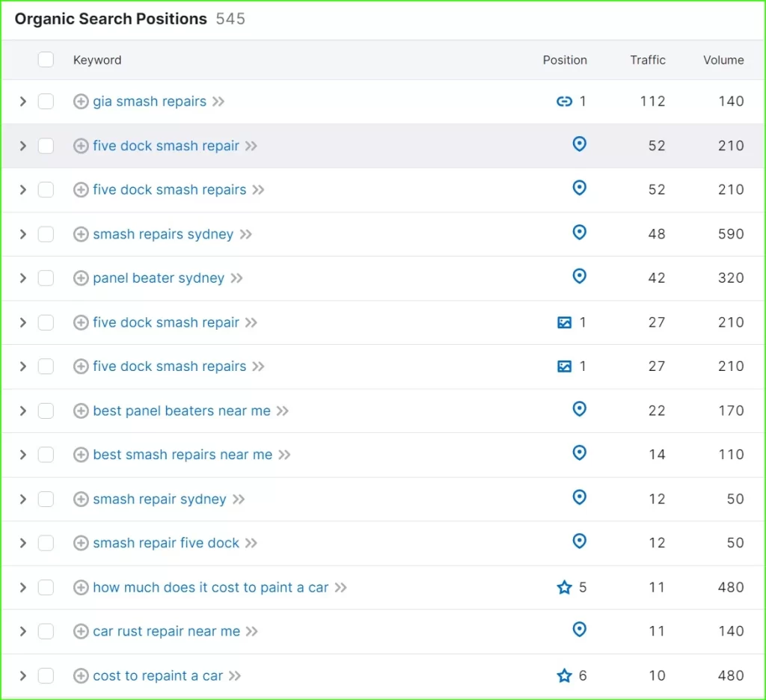Expand the "gia smash repairs" row
This screenshot has width=766, height=700.
(22, 102)
